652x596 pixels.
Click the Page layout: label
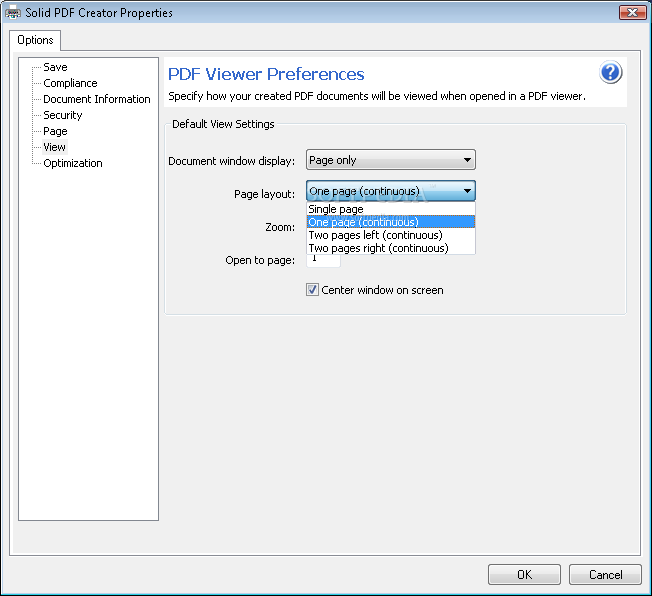[264, 194]
